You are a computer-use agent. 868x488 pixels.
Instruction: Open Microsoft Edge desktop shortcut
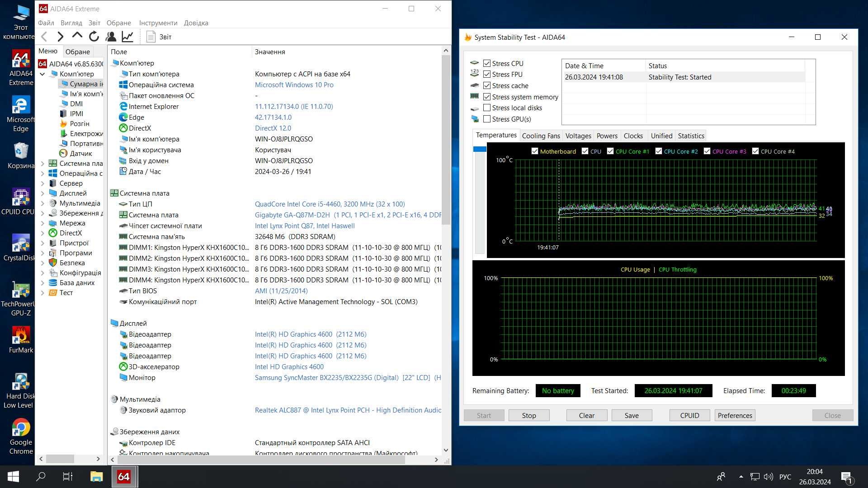21,114
